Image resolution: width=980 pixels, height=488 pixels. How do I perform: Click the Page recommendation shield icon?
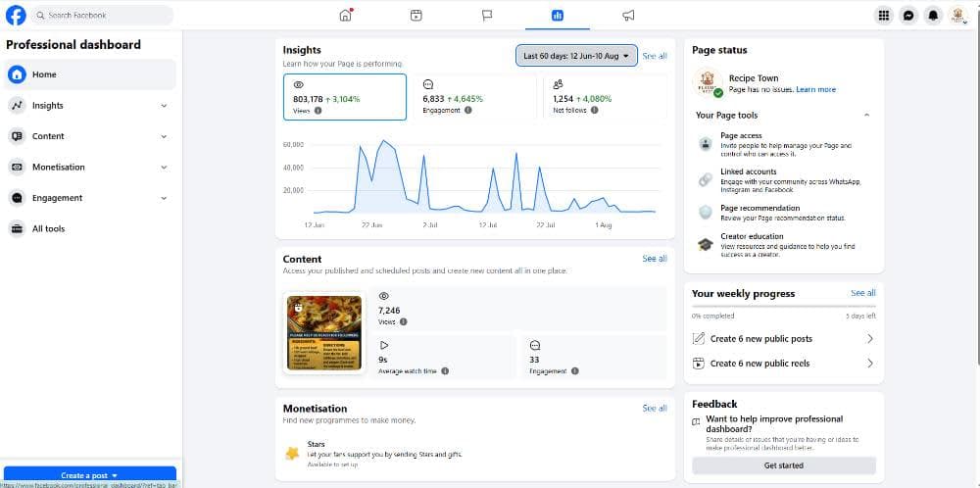pos(706,213)
